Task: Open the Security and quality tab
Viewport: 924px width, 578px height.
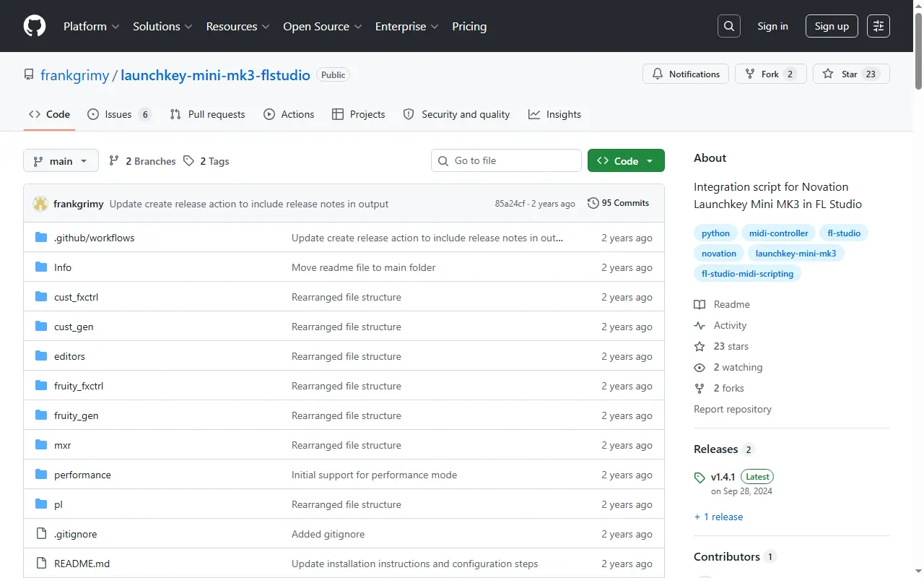Action: 456,114
